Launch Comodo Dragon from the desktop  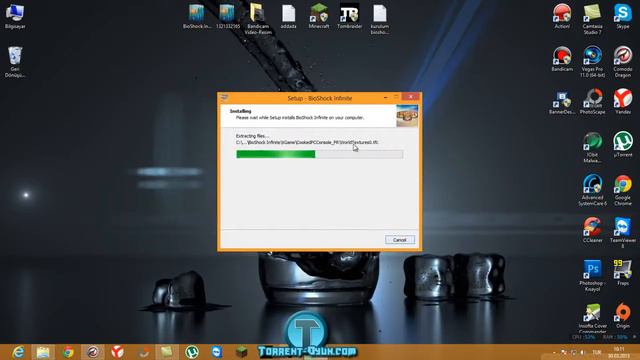[623, 62]
